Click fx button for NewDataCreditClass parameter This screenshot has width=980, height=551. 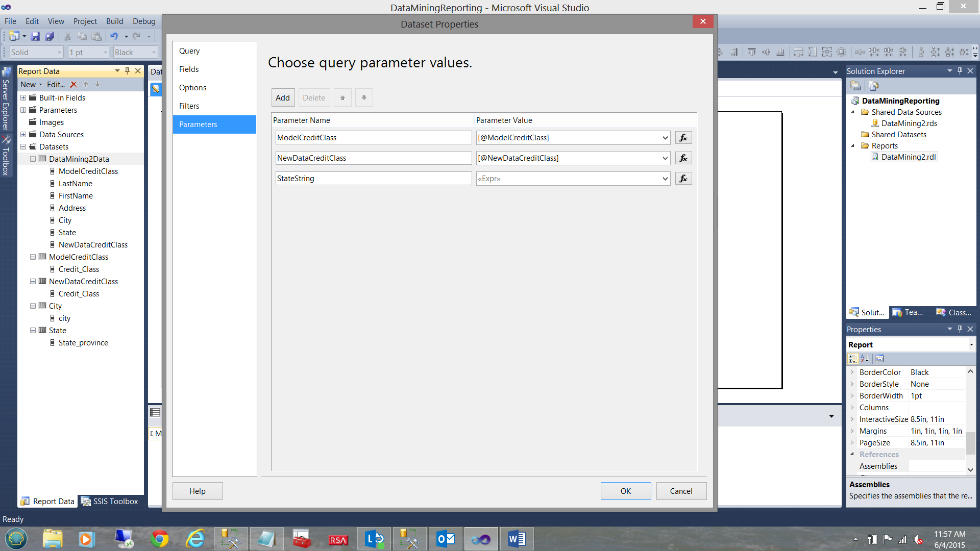(x=683, y=158)
